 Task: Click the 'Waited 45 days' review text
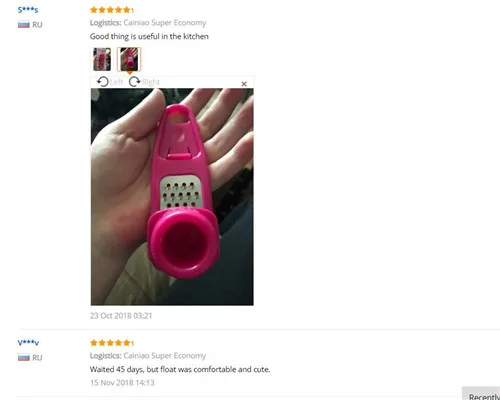pos(180,369)
